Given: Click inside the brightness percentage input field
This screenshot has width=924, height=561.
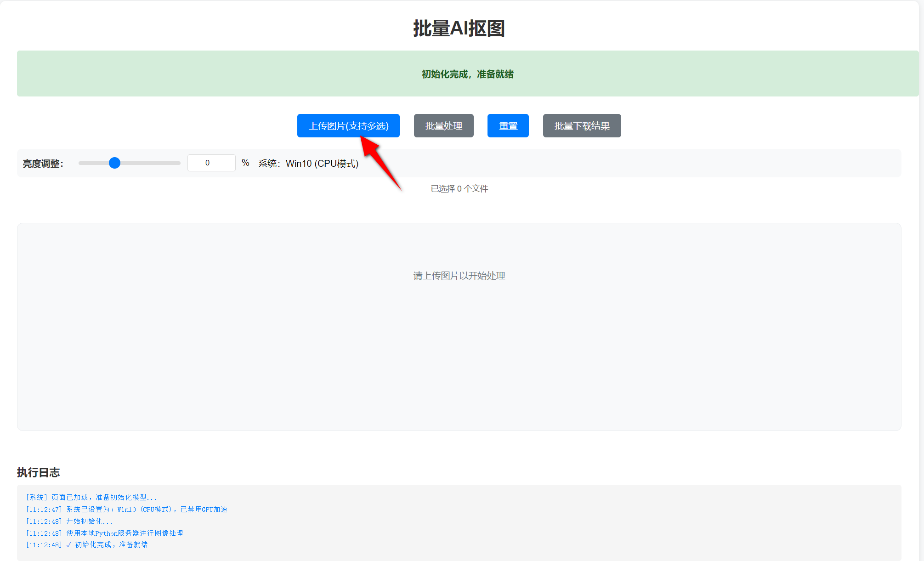Looking at the screenshot, I should point(211,163).
